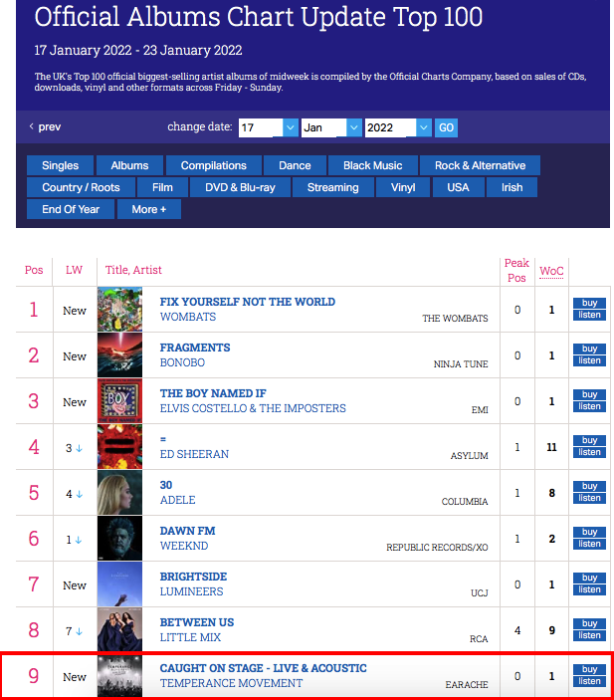Image resolution: width=614 pixels, height=700 pixels.
Task: Open the Between Us cover thumbnail
Action: (x=119, y=630)
